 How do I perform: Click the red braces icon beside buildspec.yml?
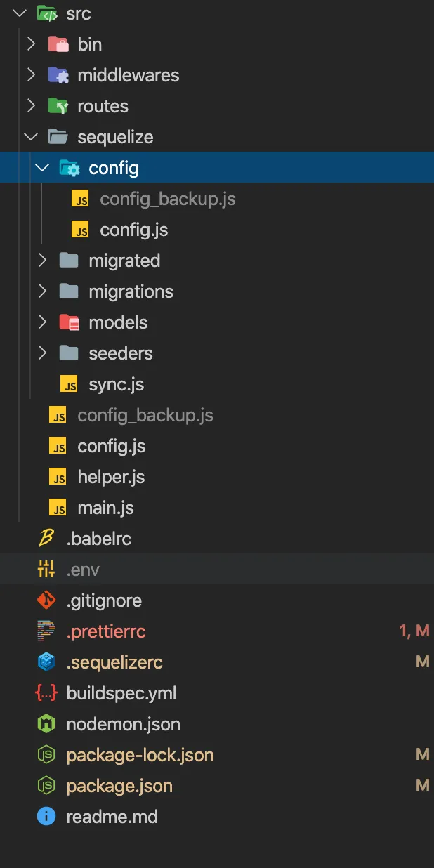(46, 693)
